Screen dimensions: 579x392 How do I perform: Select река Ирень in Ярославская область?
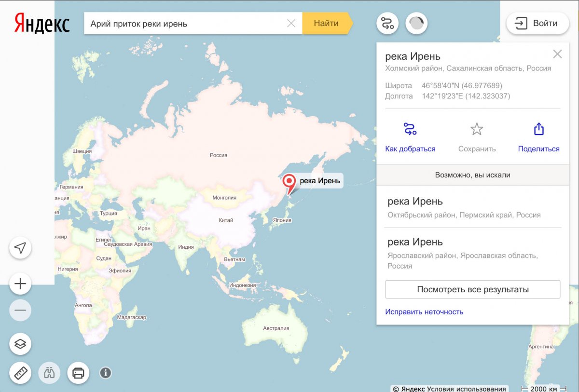(x=473, y=253)
